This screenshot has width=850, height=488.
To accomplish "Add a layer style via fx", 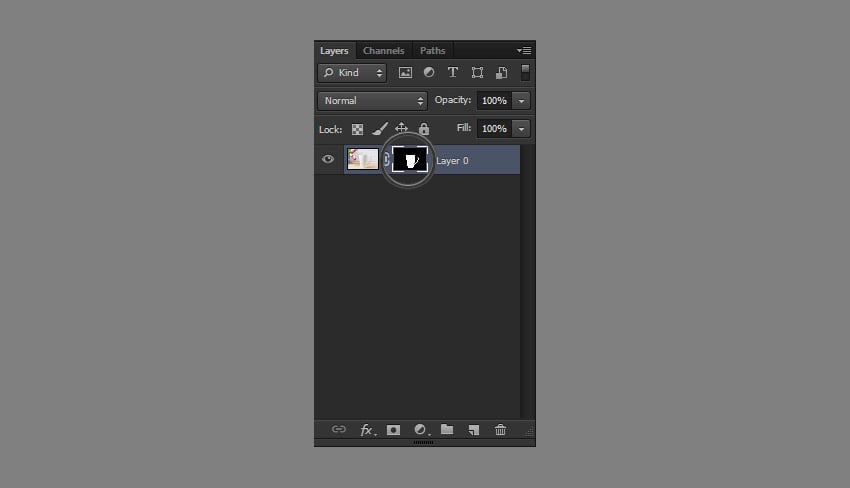I will pyautogui.click(x=368, y=430).
